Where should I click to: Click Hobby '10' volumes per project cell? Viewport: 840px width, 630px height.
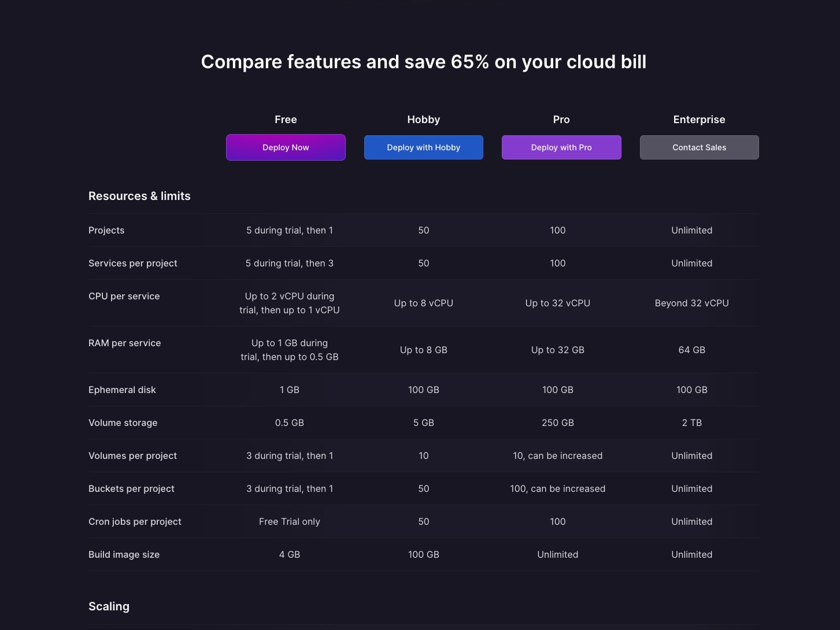click(x=424, y=455)
